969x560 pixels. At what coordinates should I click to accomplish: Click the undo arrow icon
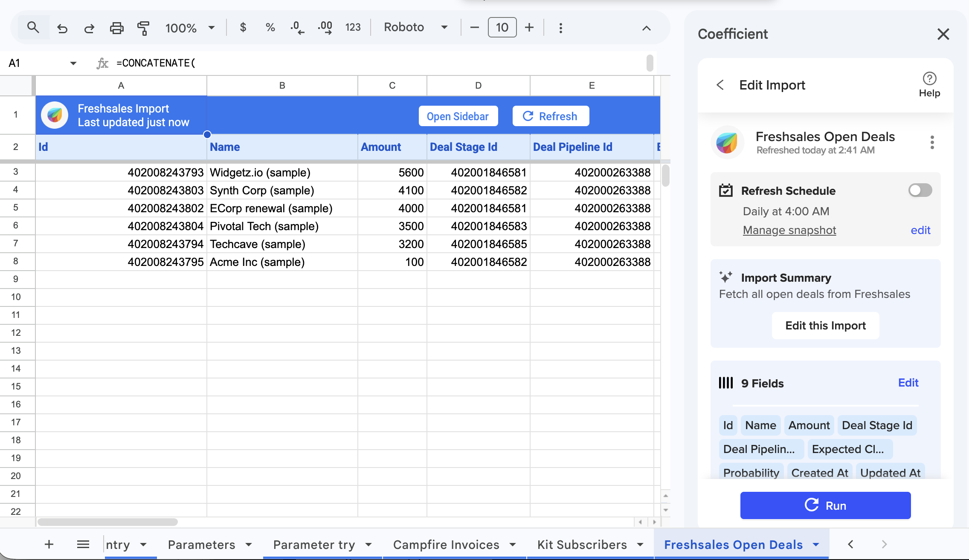pyautogui.click(x=62, y=28)
